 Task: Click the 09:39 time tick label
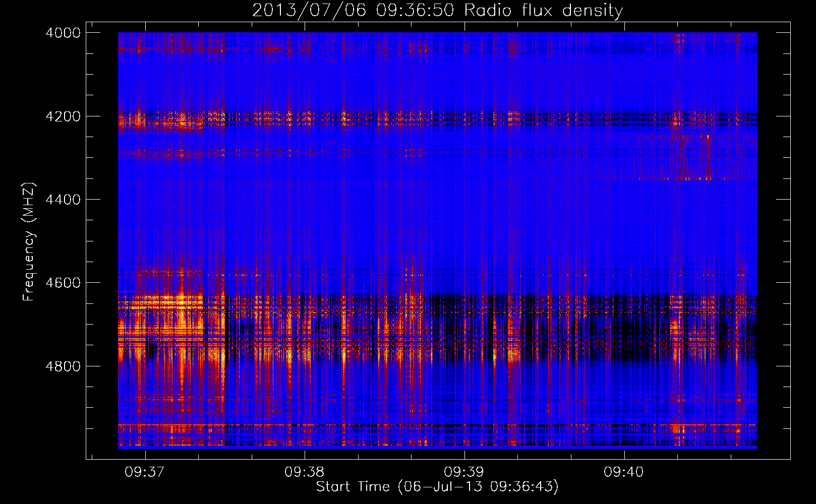click(x=464, y=472)
